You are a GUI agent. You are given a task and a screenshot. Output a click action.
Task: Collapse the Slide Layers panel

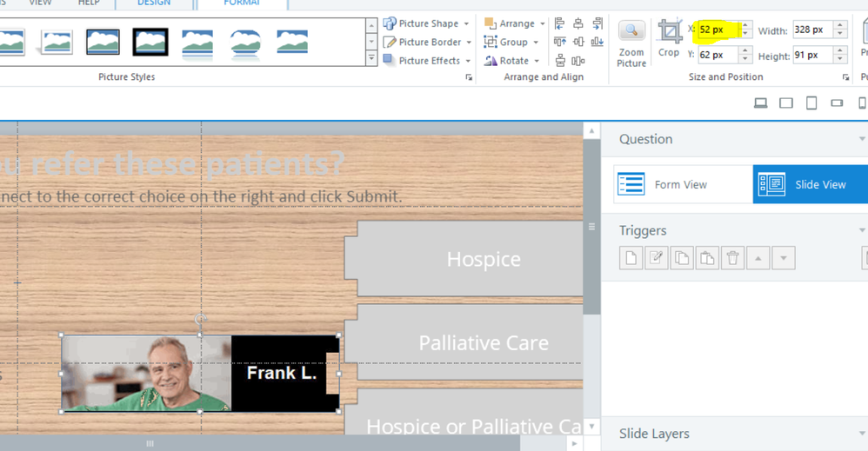pyautogui.click(x=862, y=434)
